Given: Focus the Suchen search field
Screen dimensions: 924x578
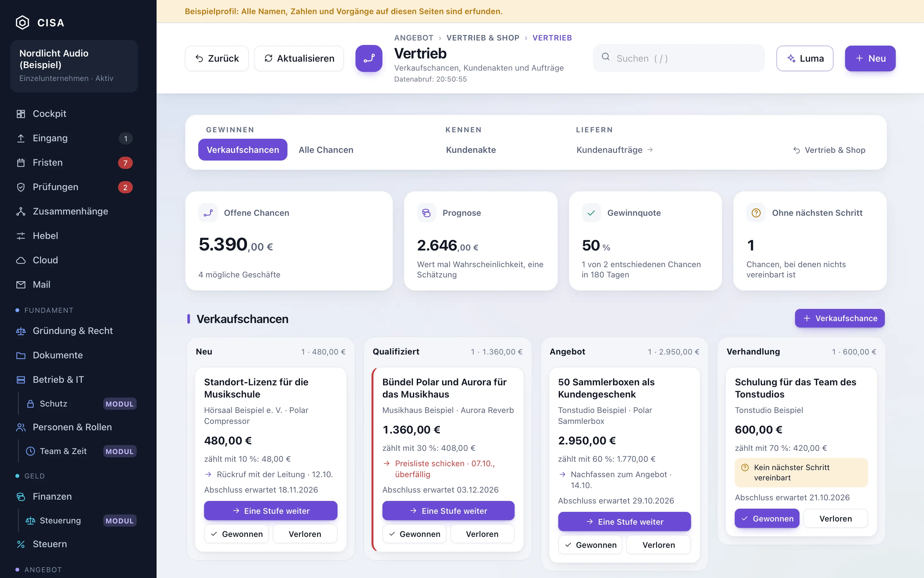Looking at the screenshot, I should (679, 58).
